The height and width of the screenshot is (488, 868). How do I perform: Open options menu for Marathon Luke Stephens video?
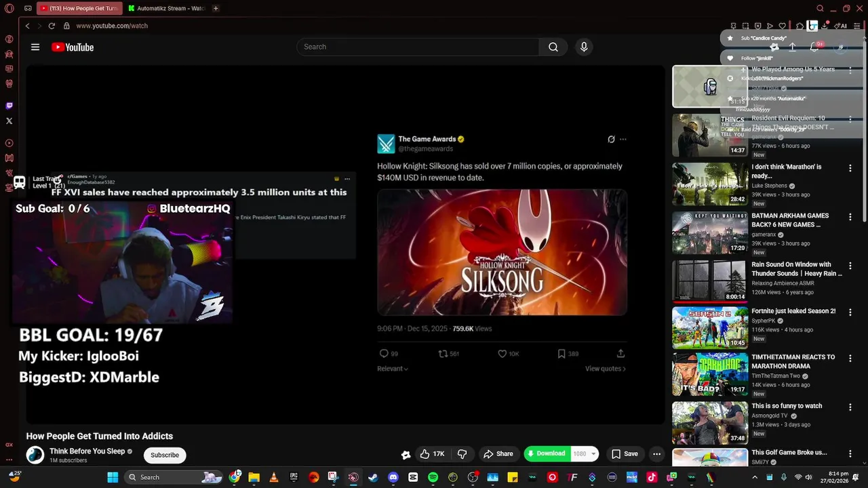(x=850, y=168)
